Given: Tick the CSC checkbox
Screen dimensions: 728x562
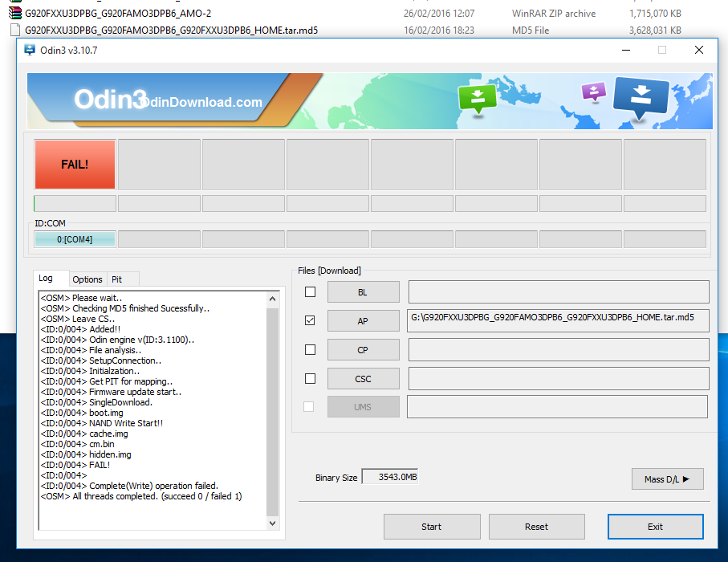Looking at the screenshot, I should click(x=310, y=378).
